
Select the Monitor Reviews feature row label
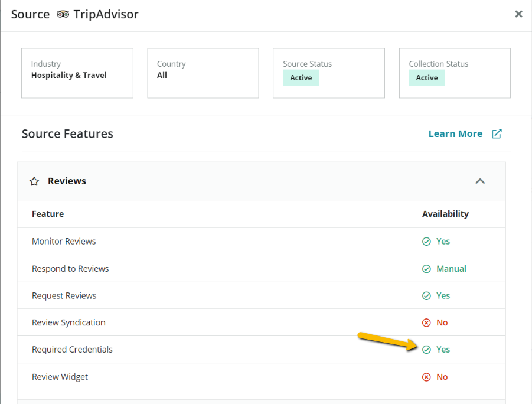coord(64,241)
